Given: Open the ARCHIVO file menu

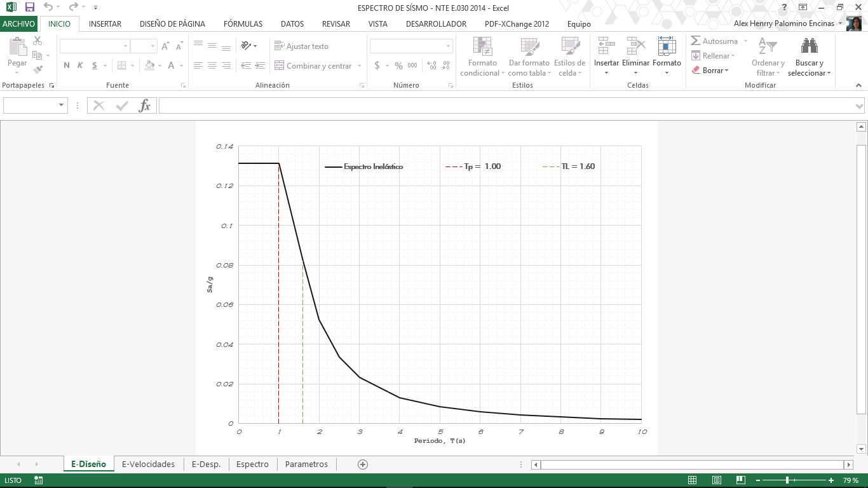Looking at the screenshot, I should click(x=19, y=24).
